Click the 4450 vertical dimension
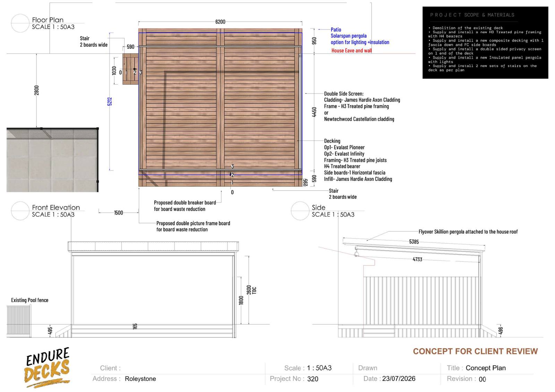 click(x=314, y=112)
